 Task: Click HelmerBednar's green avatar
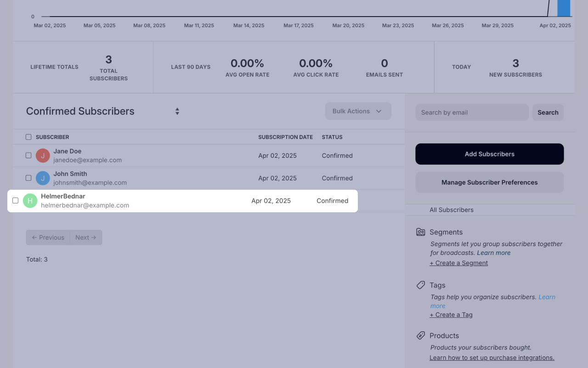pos(30,201)
